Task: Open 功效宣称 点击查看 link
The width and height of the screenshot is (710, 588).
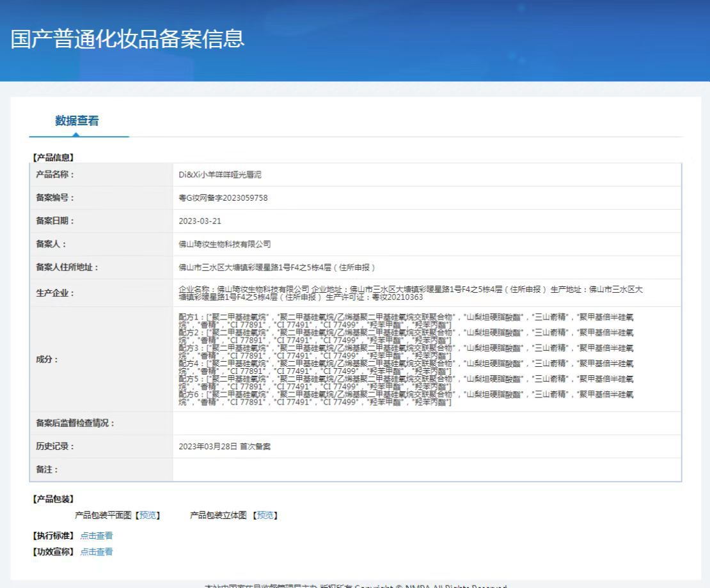Action: tap(97, 552)
